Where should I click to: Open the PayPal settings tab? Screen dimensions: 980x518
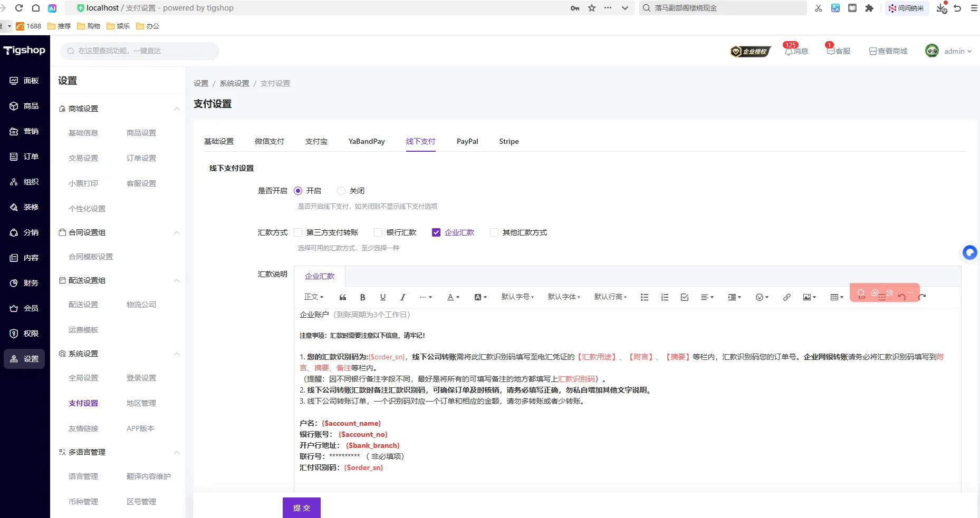click(467, 141)
